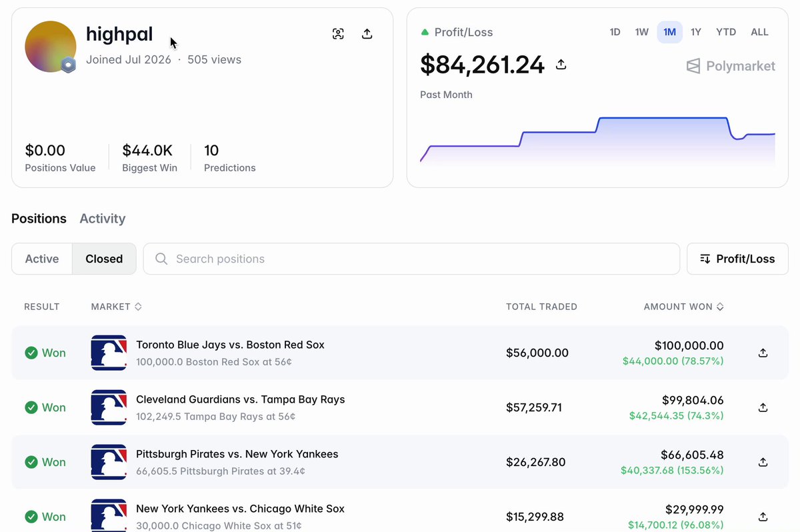Click the highpal profile avatar
800x532 pixels.
pos(51,47)
